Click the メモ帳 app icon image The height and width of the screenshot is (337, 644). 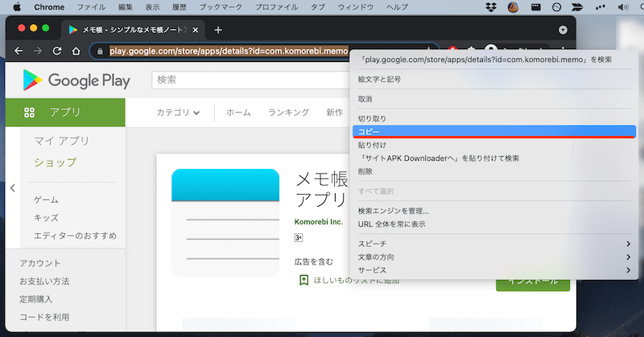click(x=225, y=223)
